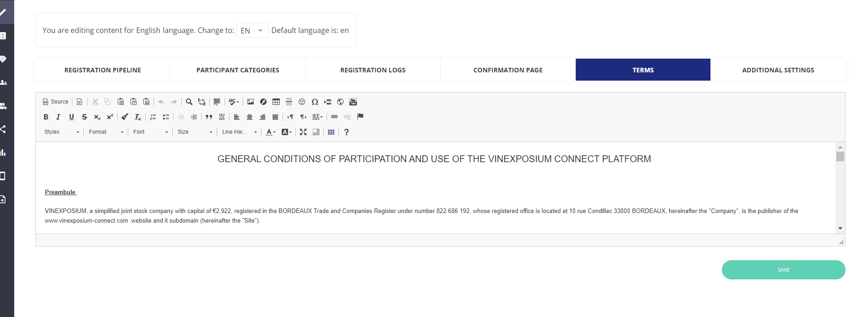Insert an image into the editor

(251, 102)
